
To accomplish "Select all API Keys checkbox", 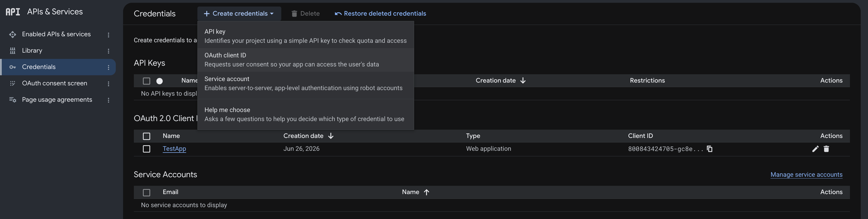I will (147, 81).
